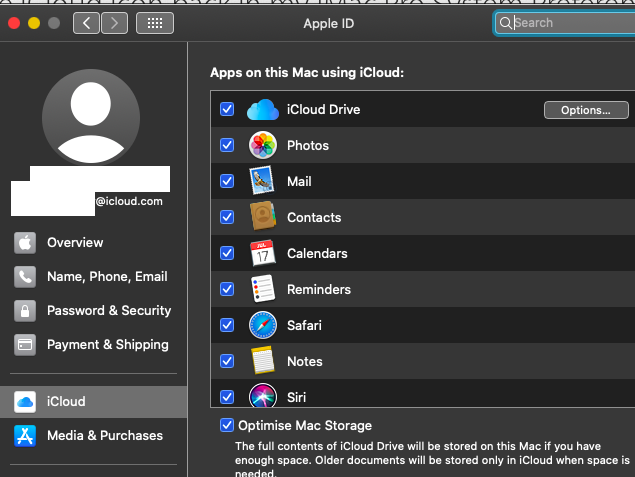Minimize window with yellow button

34,23
